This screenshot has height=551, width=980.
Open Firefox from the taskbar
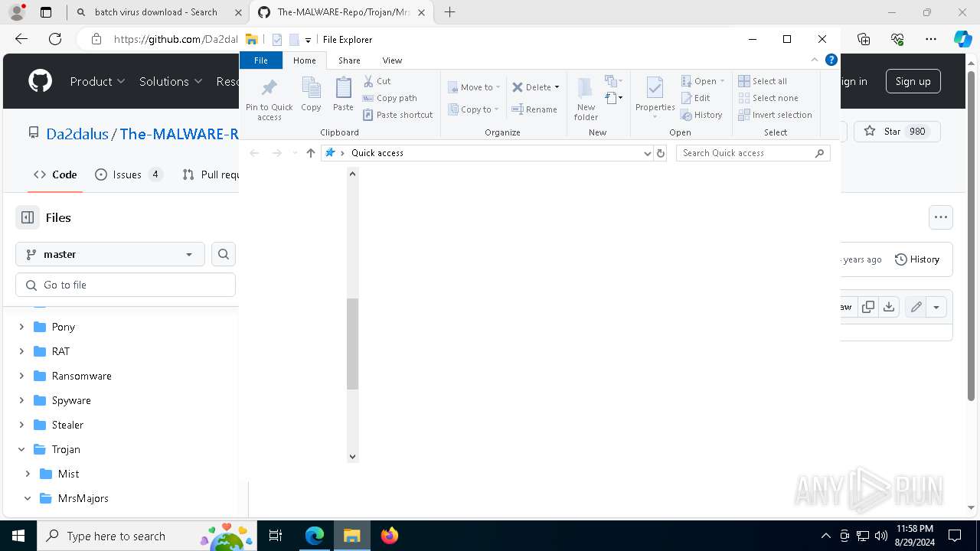coord(390,536)
